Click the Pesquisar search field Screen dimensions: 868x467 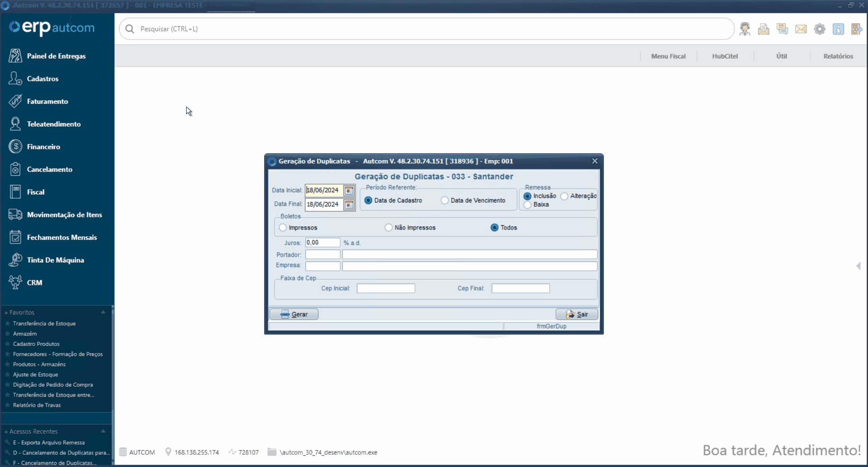click(x=426, y=29)
